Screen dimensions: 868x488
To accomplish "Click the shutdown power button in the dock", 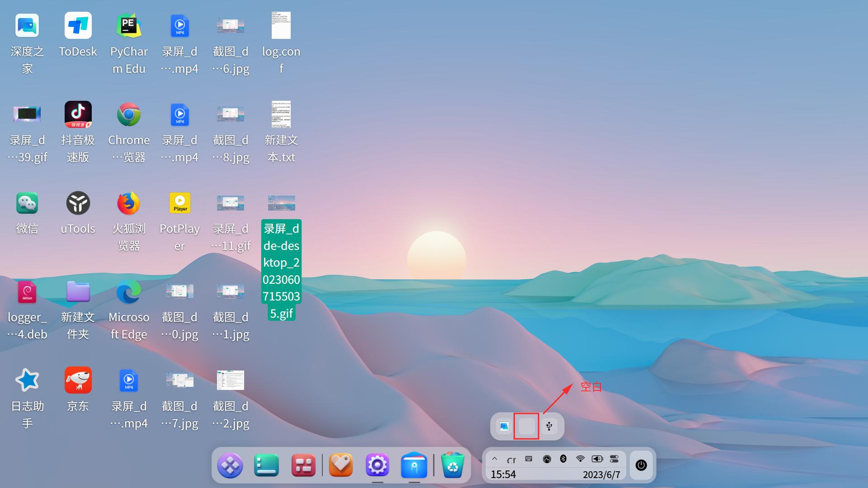I will coord(641,465).
